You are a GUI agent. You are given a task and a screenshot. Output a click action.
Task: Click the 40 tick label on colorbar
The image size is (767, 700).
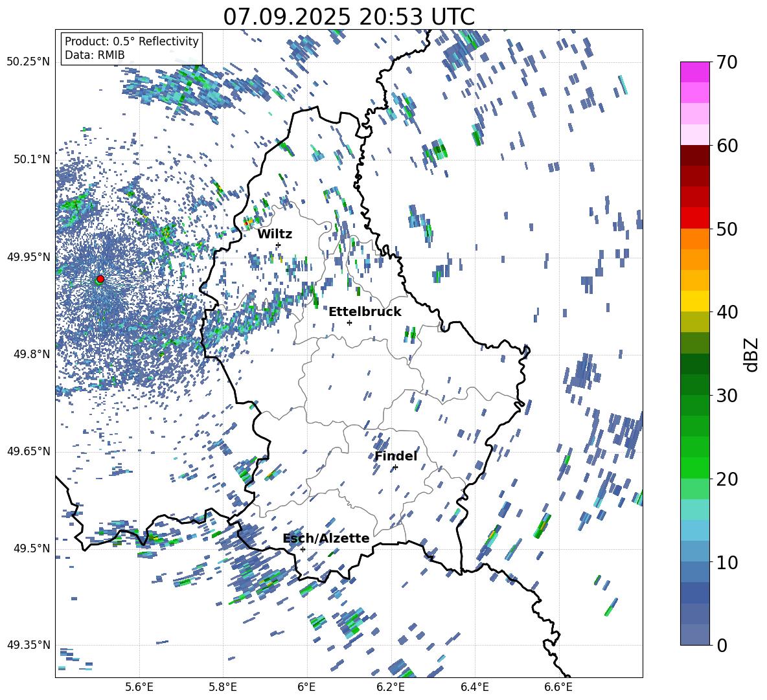(x=726, y=312)
